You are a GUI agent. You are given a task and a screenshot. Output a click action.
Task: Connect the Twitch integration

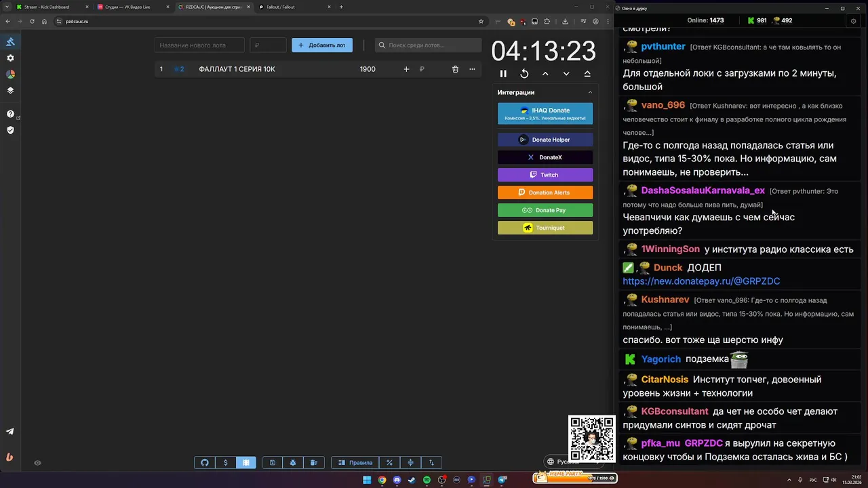coord(545,175)
